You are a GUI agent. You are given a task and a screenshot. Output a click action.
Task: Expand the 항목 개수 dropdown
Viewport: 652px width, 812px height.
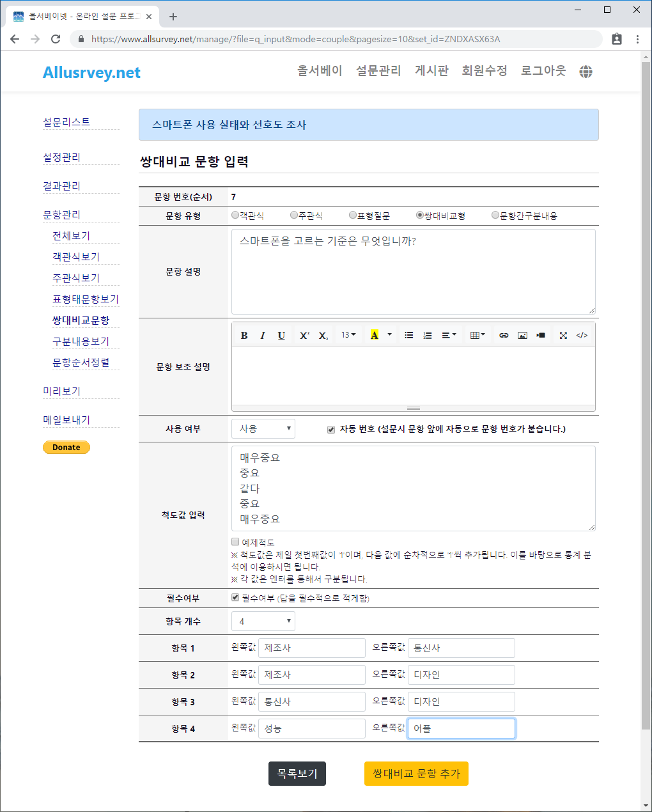pyautogui.click(x=263, y=621)
